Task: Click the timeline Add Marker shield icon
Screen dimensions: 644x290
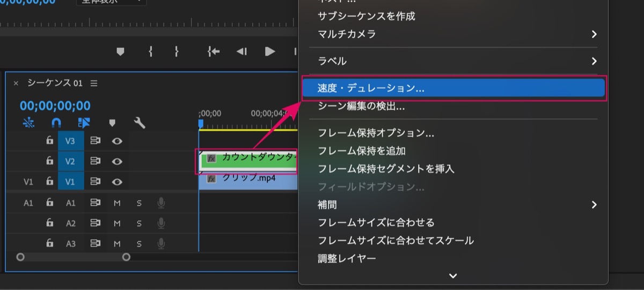Action: pyautogui.click(x=112, y=123)
